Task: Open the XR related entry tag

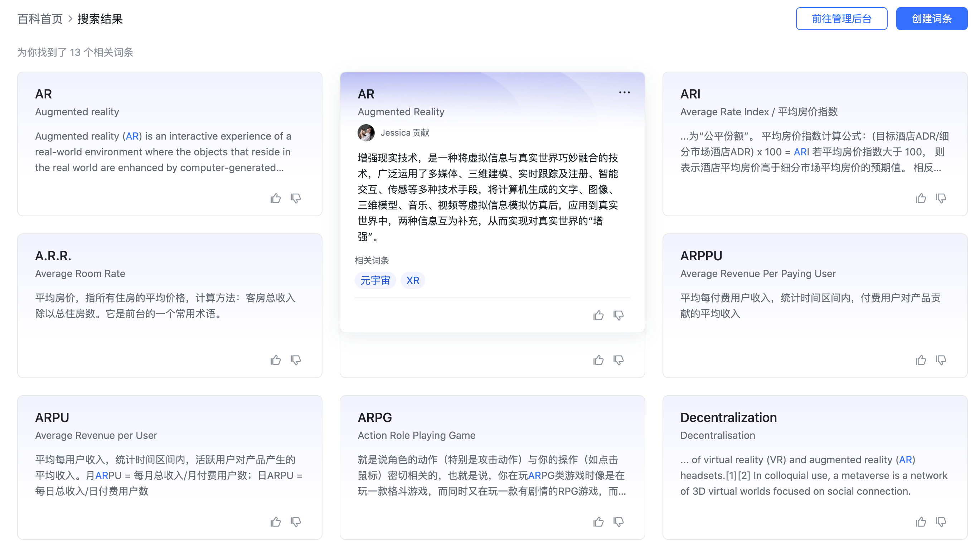Action: tap(412, 280)
